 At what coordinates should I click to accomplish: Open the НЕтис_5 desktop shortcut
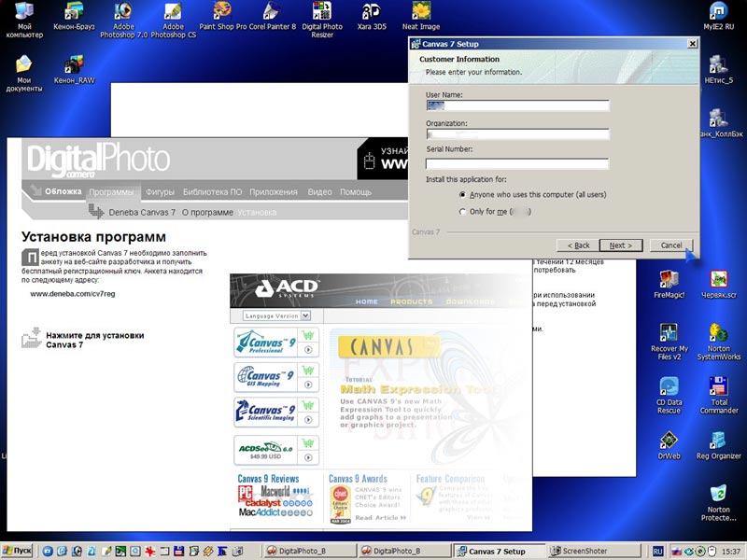(718, 71)
